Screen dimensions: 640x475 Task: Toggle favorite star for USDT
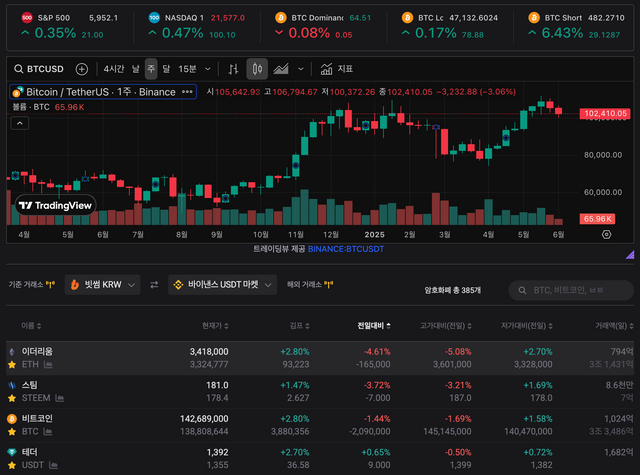(12, 465)
